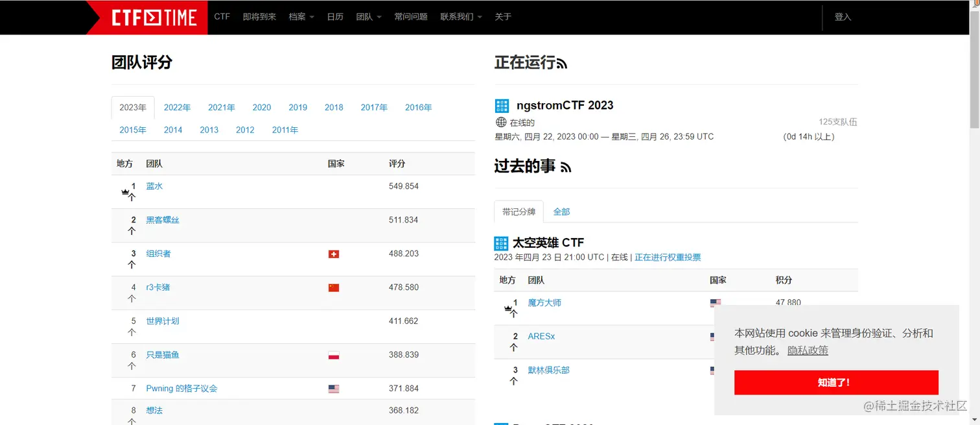Open RSS feed icon next to 过去的事
980x425 pixels.
(566, 167)
